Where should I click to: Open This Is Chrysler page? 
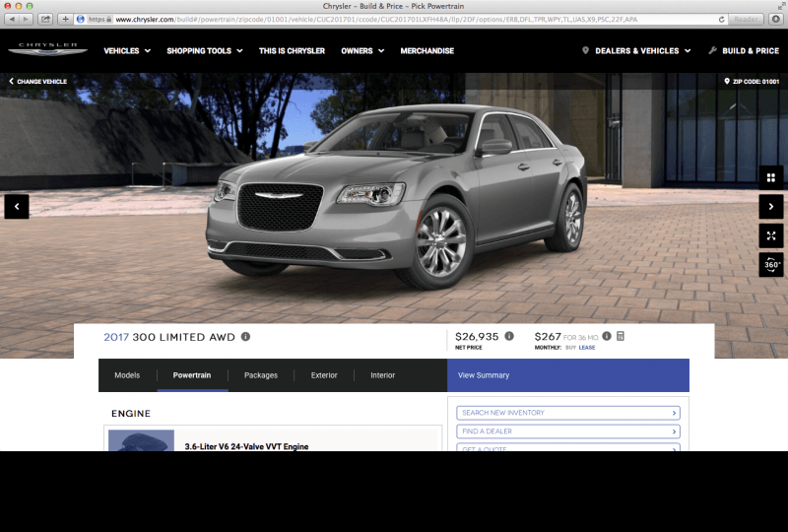click(x=292, y=51)
